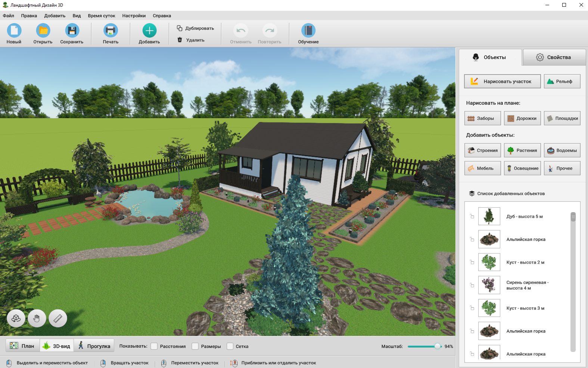588x368 pixels.
Task: Click Удалить trash toolbar item
Action: point(191,40)
